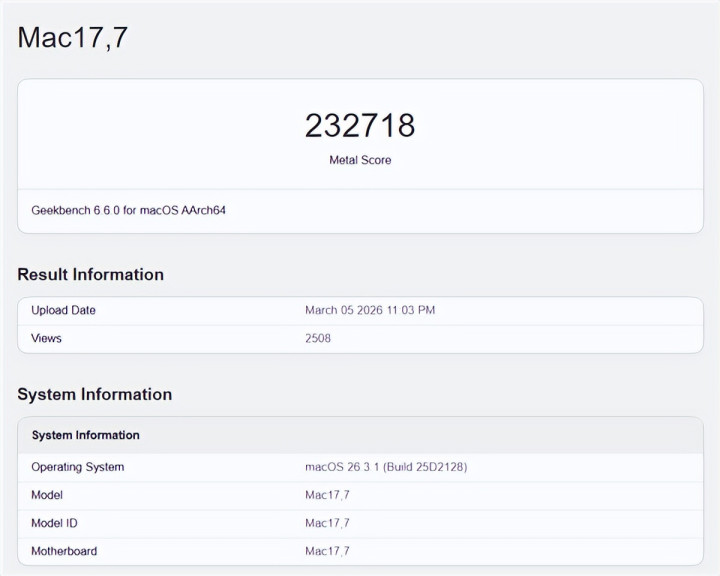720x576 pixels.
Task: Click the Mac17,7 value in Model ID row
Action: pos(327,523)
